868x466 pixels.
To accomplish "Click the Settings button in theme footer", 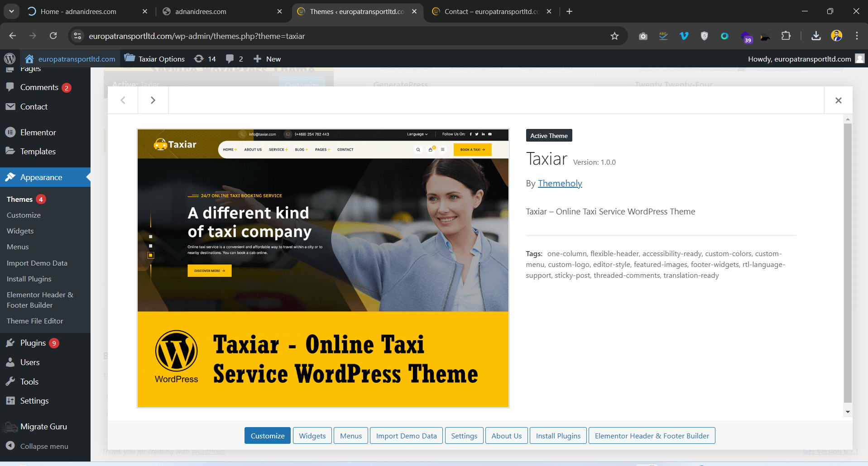I will (464, 436).
